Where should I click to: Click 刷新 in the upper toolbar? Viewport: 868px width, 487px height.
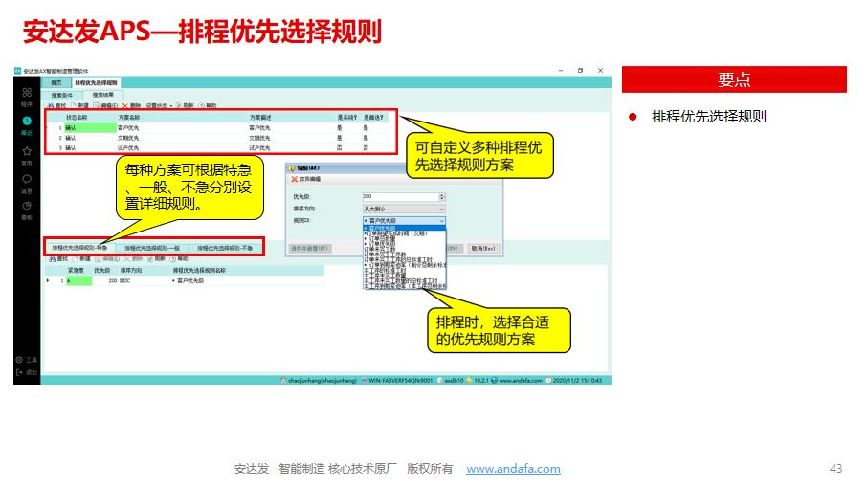[x=185, y=105]
